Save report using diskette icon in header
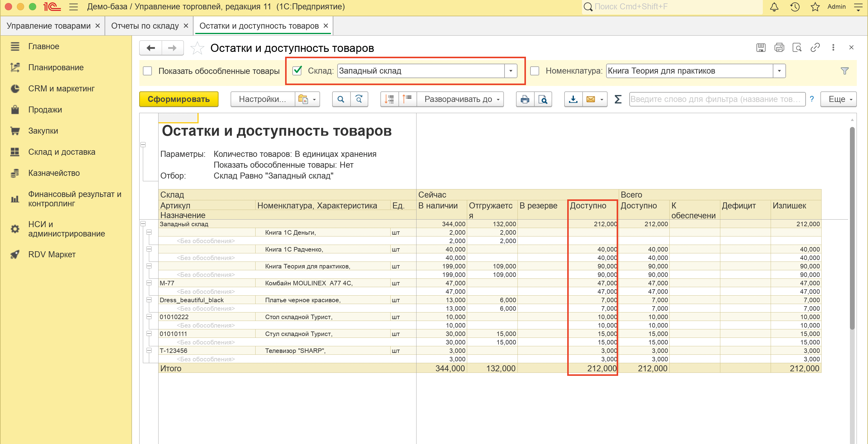The width and height of the screenshot is (868, 444). click(x=761, y=48)
